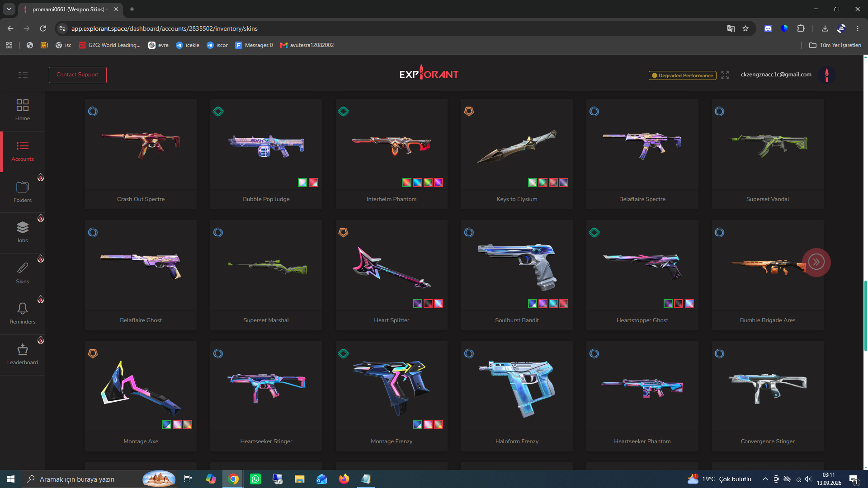The image size is (868, 488).
Task: Click the Belaflaire Ghost label
Action: point(141,320)
